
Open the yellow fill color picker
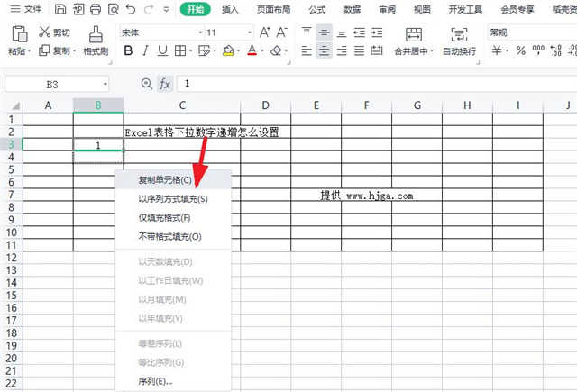pyautogui.click(x=228, y=50)
